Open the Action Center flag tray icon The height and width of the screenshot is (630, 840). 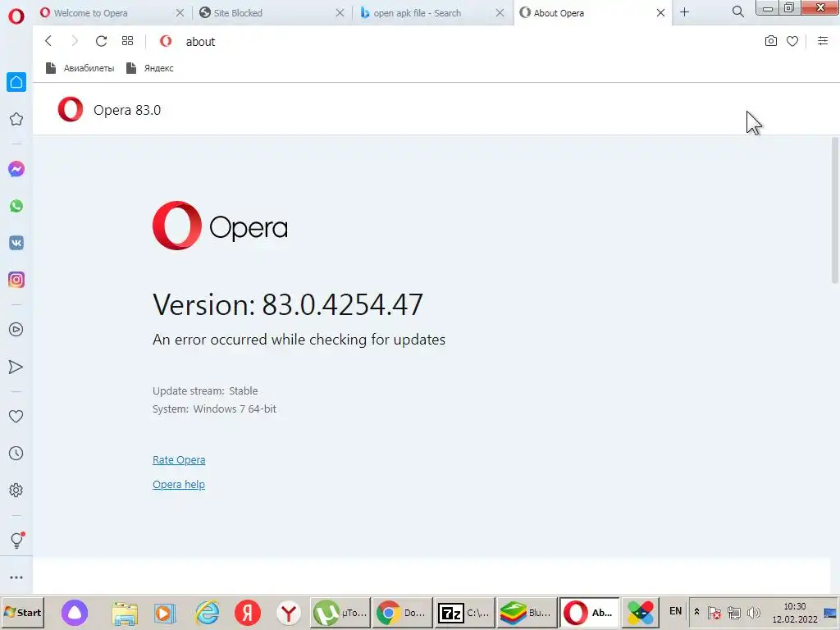[x=714, y=612]
